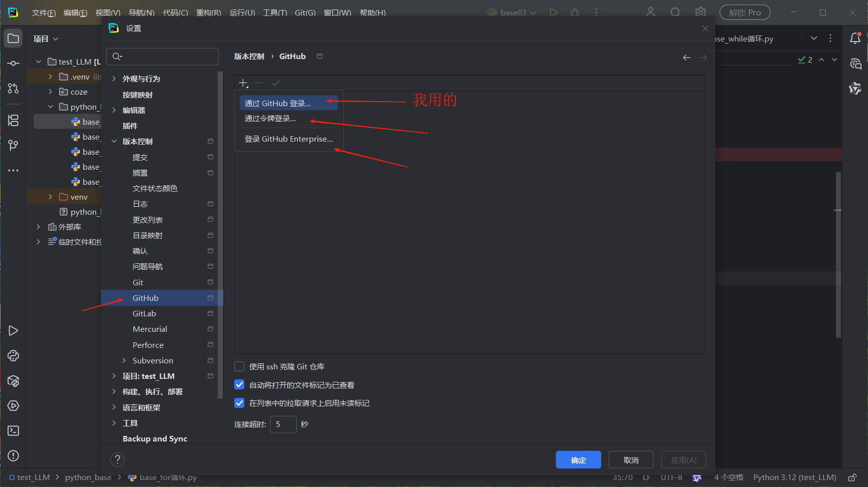The height and width of the screenshot is (487, 868).
Task: Click the help question mark button
Action: pos(117,459)
